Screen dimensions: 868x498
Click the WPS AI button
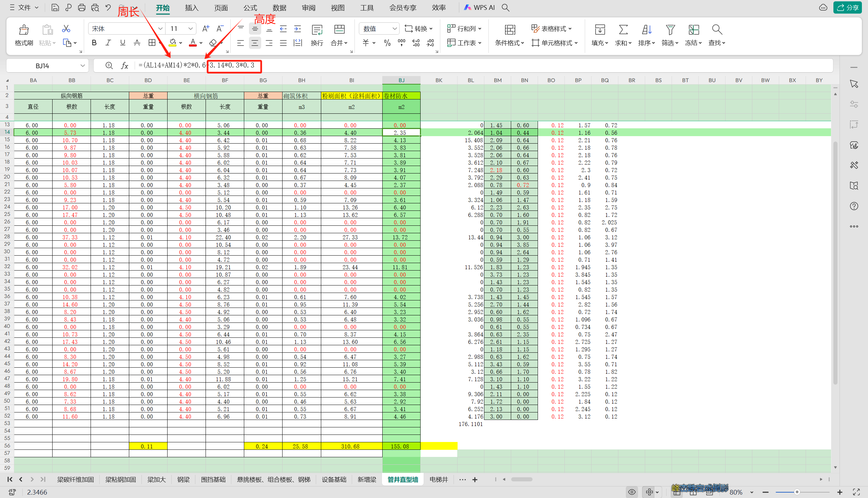(x=479, y=7)
